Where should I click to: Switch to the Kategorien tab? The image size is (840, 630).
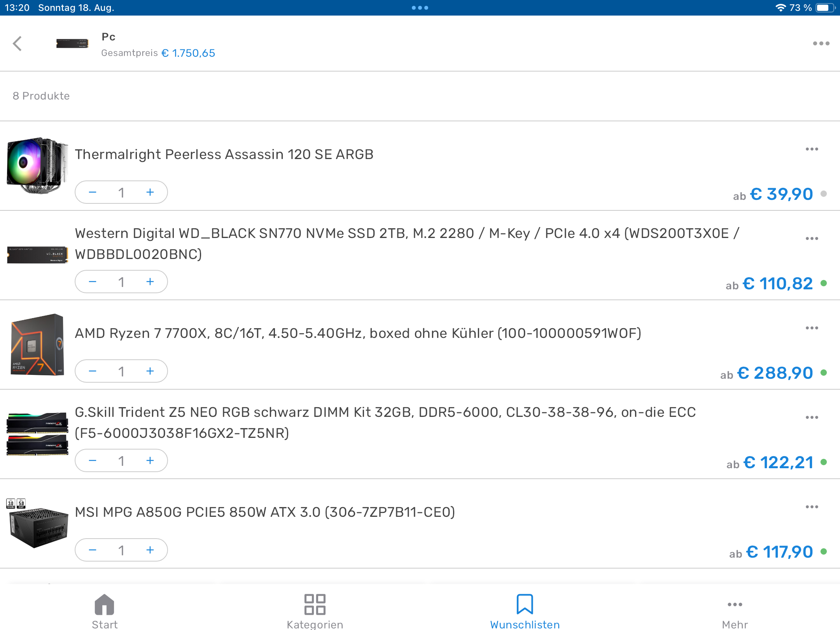[x=315, y=611]
